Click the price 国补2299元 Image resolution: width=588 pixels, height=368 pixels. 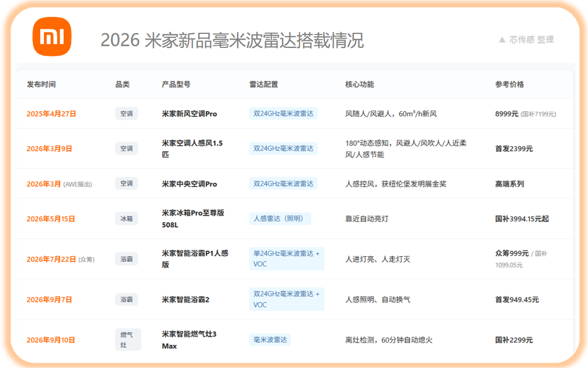(514, 340)
